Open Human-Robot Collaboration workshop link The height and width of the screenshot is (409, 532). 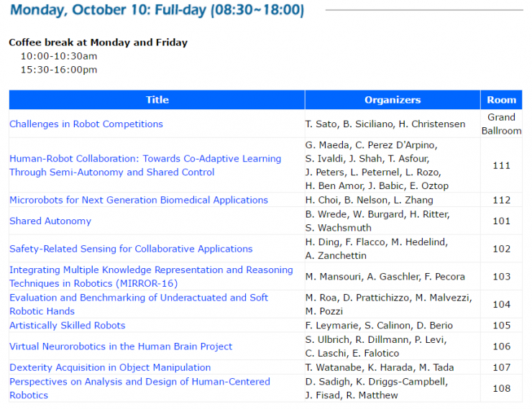tap(145, 165)
